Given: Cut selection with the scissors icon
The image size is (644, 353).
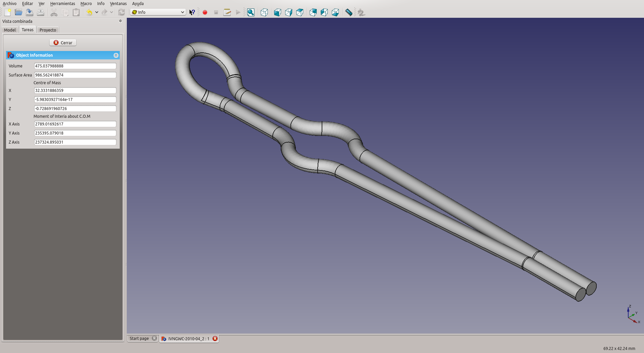Looking at the screenshot, I should (54, 12).
